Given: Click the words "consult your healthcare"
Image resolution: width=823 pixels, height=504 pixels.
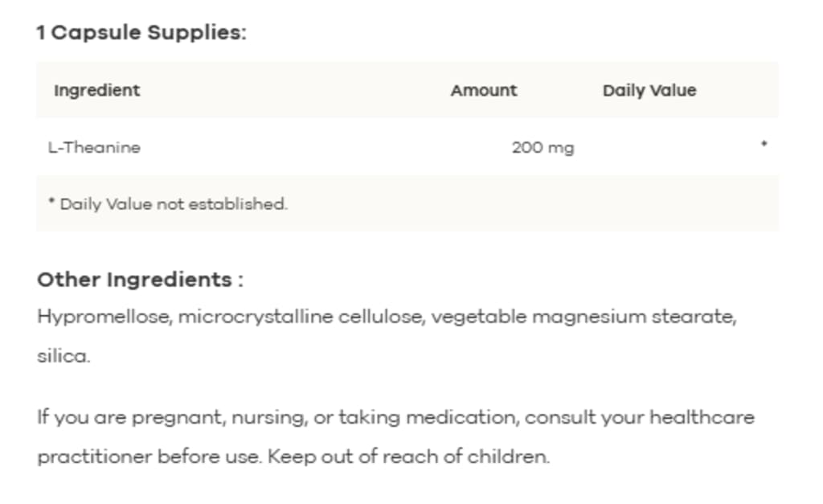Looking at the screenshot, I should [x=639, y=418].
